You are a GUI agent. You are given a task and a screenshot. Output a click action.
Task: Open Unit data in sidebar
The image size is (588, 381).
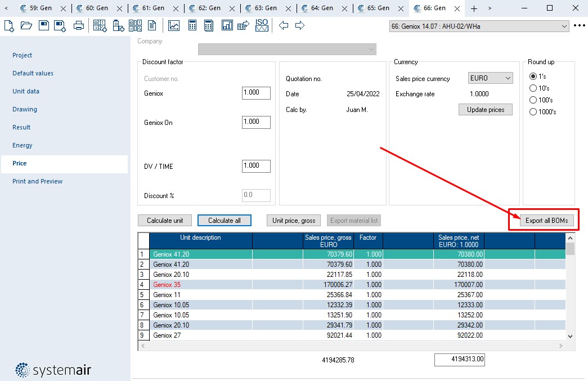click(25, 91)
